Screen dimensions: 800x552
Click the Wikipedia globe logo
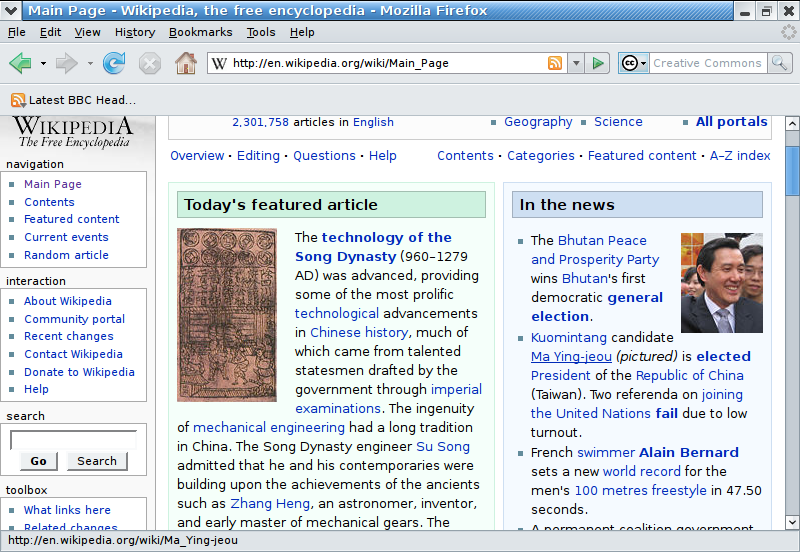tap(72, 132)
